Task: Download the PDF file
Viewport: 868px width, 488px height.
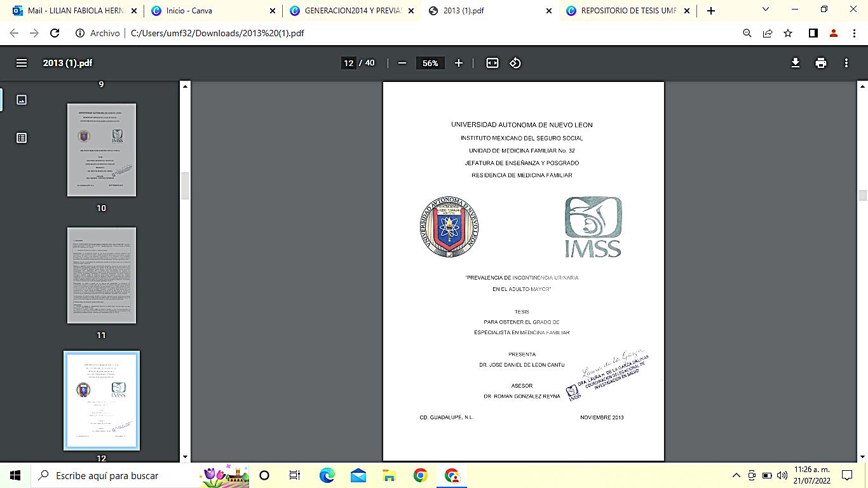Action: (x=795, y=63)
